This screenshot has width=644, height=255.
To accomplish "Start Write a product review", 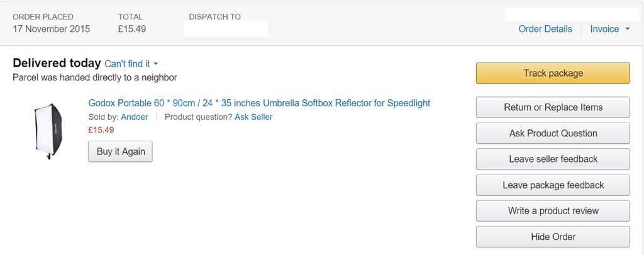I will 553,211.
